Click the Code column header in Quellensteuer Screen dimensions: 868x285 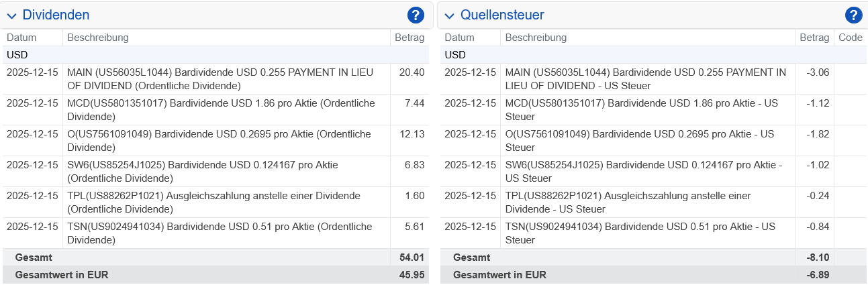pyautogui.click(x=851, y=38)
